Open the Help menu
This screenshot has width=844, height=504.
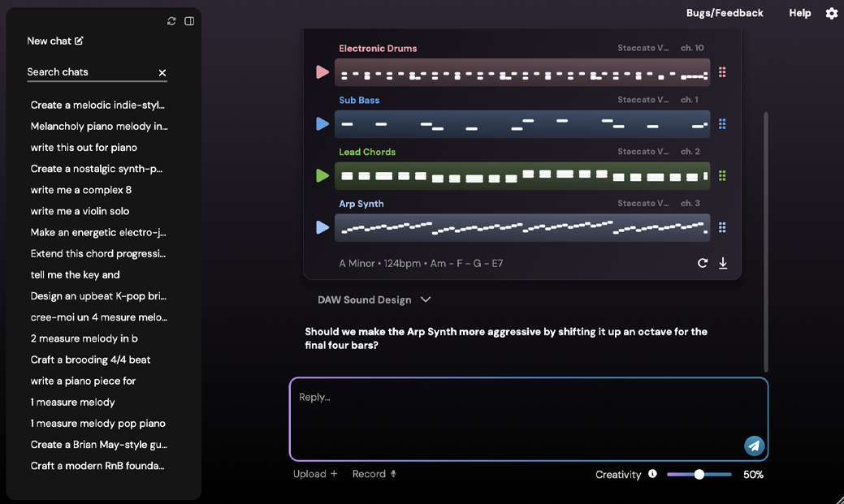coord(800,13)
